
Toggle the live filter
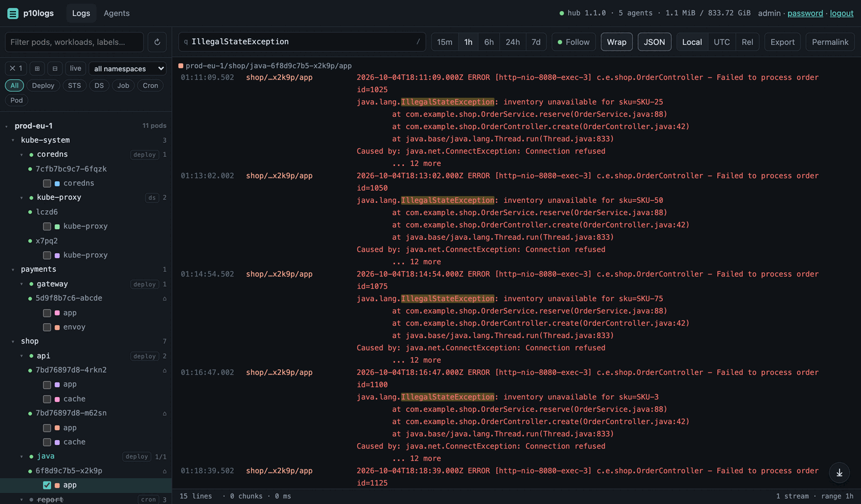pos(76,68)
